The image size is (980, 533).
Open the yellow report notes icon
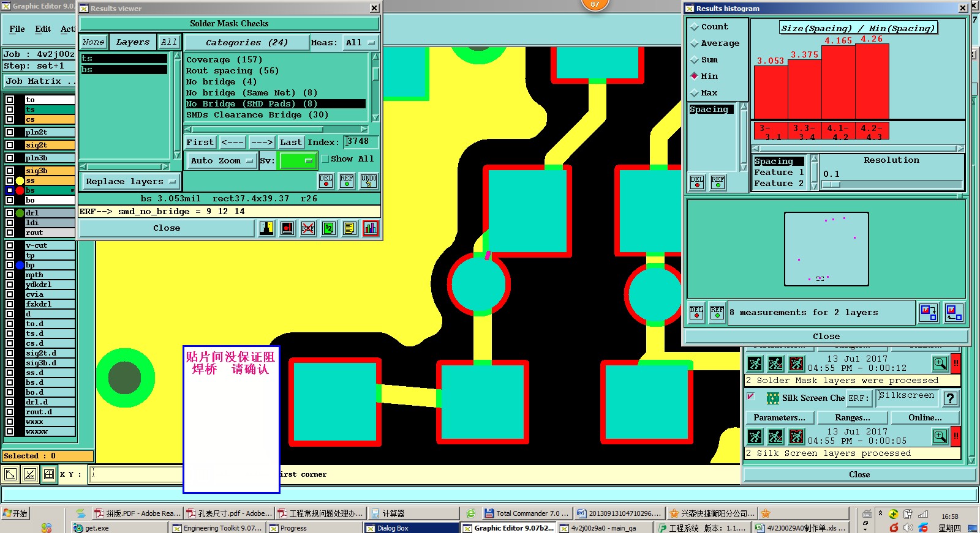coord(350,228)
